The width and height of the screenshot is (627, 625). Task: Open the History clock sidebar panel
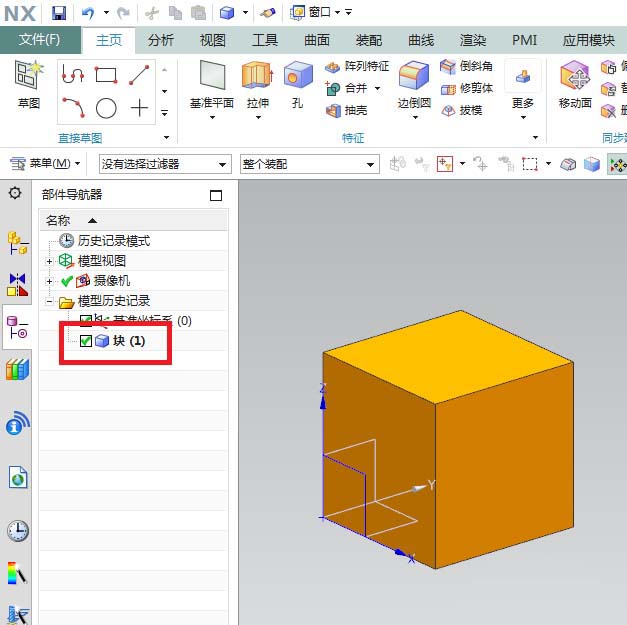pos(17,530)
